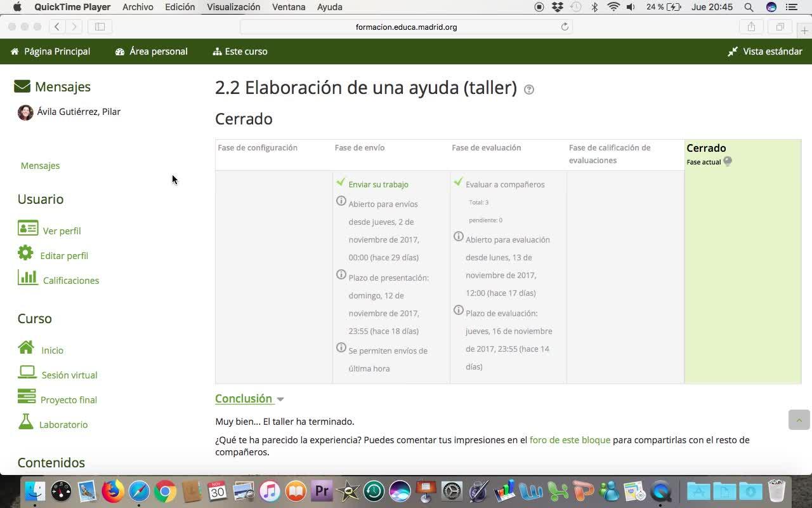This screenshot has height=508, width=812.
Task: Click the info icon beside Se permiten envíos
Action: pos(341,348)
